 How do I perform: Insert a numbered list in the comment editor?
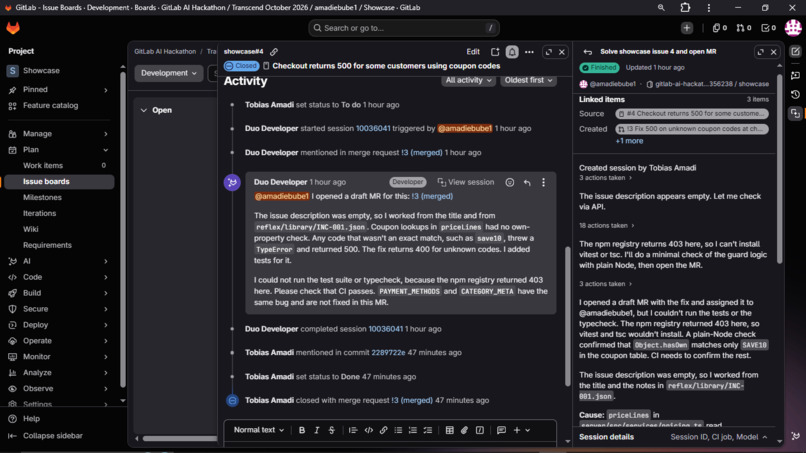point(413,430)
